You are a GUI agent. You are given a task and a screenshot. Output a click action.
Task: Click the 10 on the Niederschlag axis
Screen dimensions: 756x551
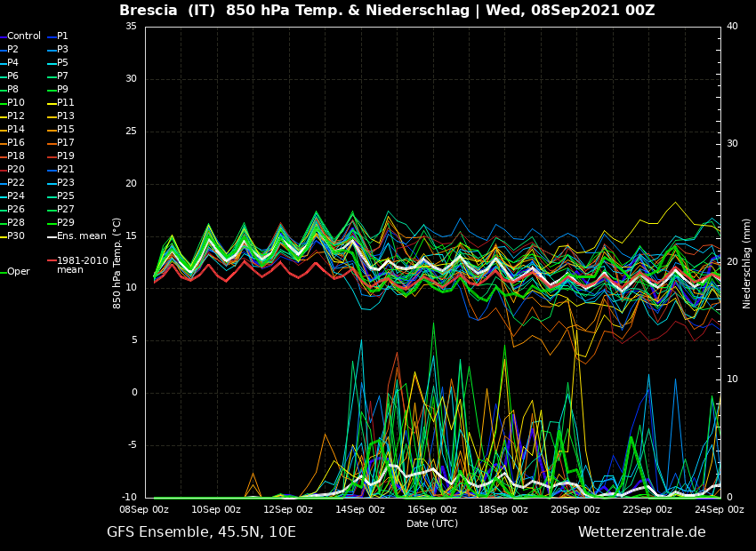[x=732, y=379]
